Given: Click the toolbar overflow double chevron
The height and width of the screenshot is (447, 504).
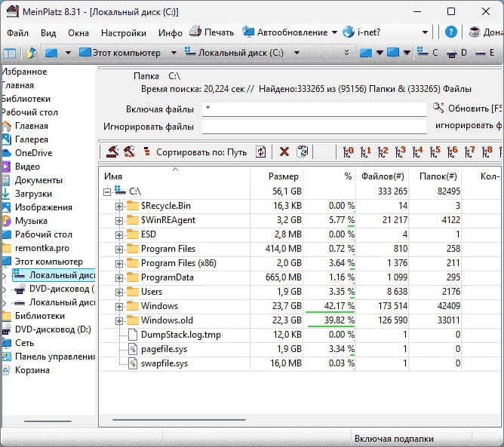Looking at the screenshot, I should tap(346, 52).
